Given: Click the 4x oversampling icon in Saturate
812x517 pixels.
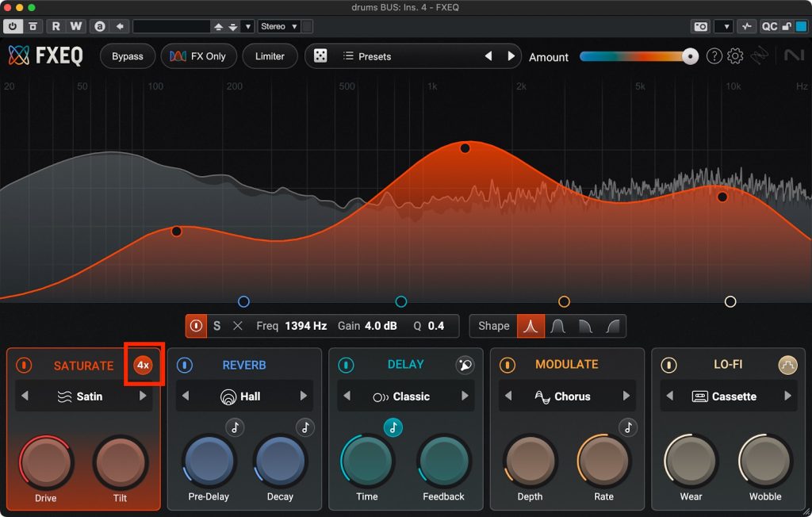Looking at the screenshot, I should point(143,365).
